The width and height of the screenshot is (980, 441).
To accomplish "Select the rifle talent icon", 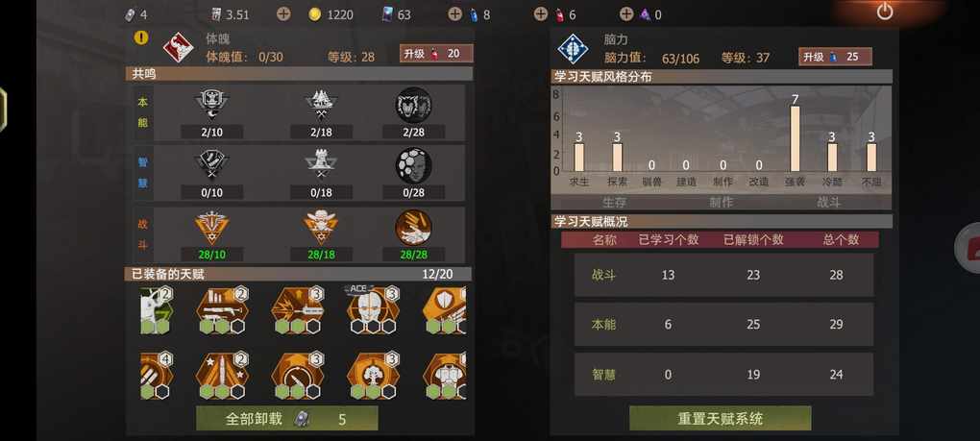I will 223,309.
